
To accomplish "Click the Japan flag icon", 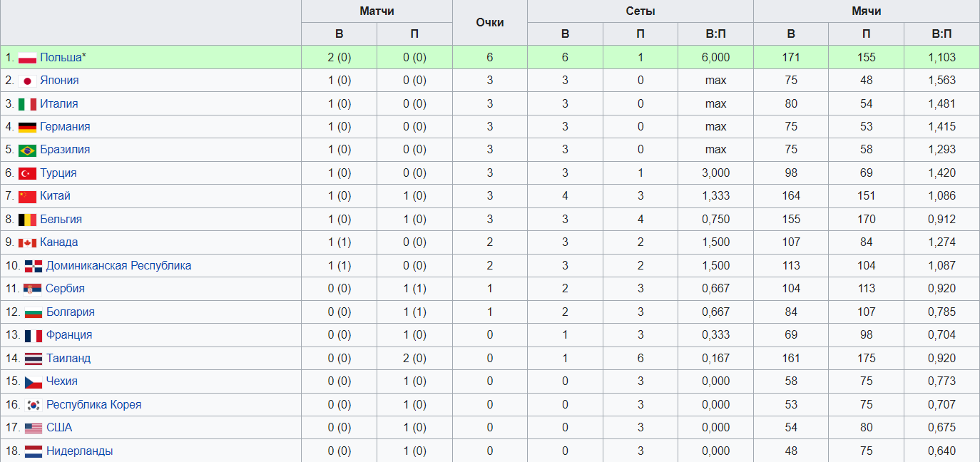I will pos(27,81).
